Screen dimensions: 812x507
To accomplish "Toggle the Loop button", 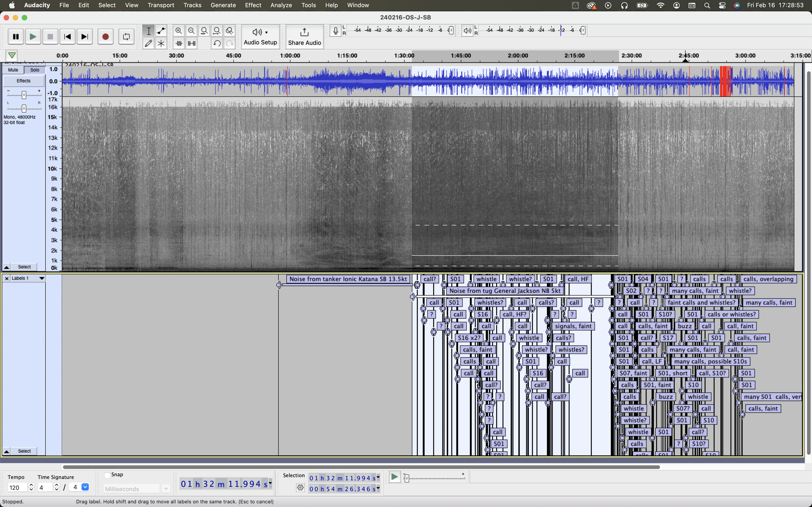I will [x=126, y=36].
